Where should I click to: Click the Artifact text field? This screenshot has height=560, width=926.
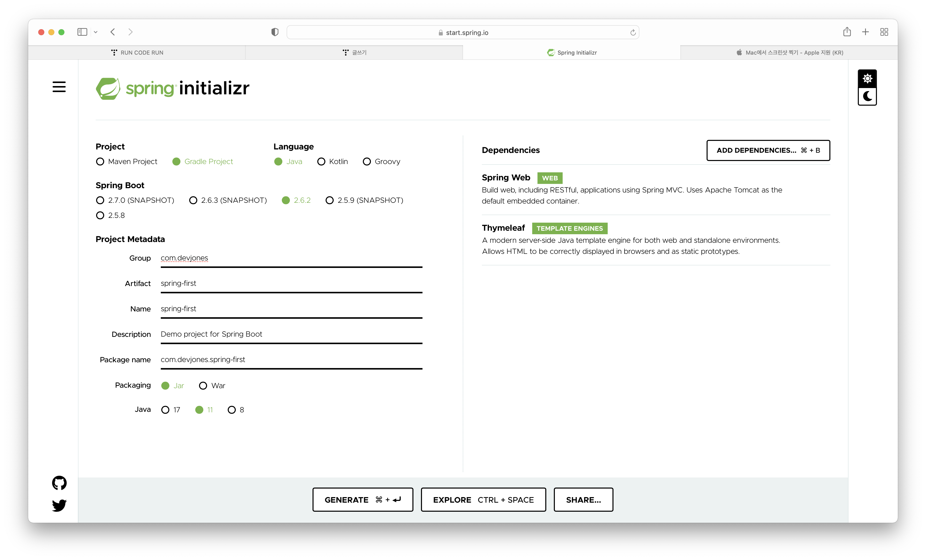coord(291,283)
